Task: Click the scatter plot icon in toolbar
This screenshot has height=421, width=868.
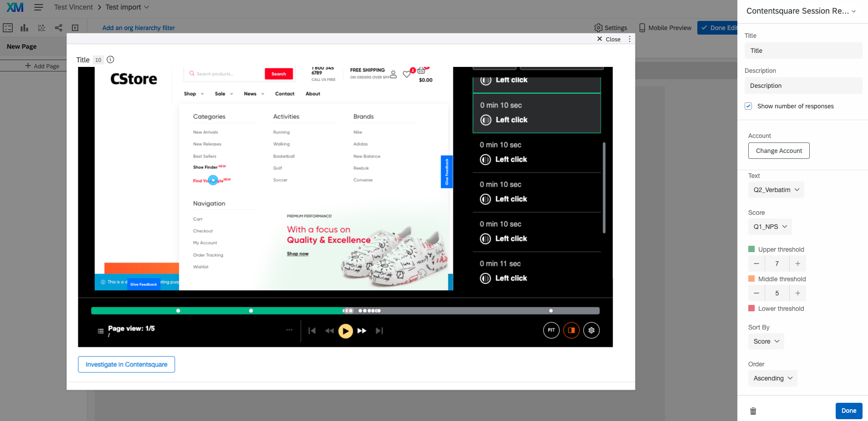Action: [x=42, y=28]
